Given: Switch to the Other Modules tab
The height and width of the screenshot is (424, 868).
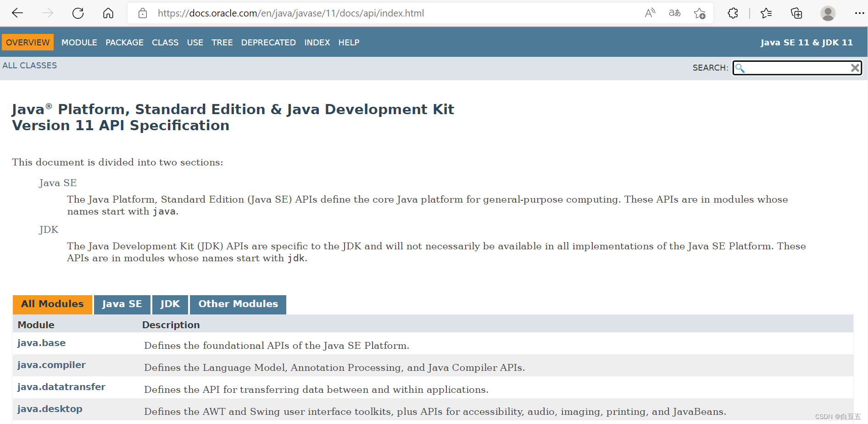Looking at the screenshot, I should tap(238, 304).
